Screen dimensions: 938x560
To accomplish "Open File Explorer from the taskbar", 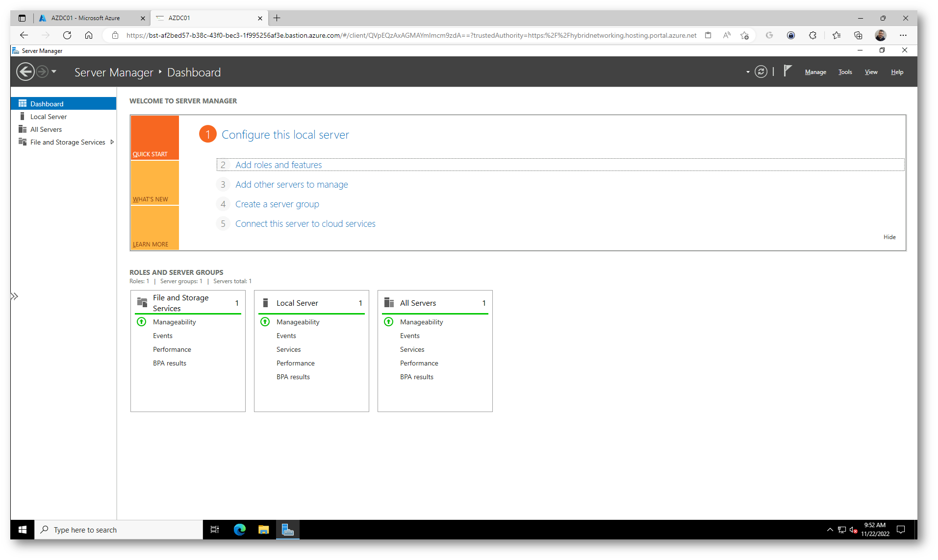I will pos(264,530).
